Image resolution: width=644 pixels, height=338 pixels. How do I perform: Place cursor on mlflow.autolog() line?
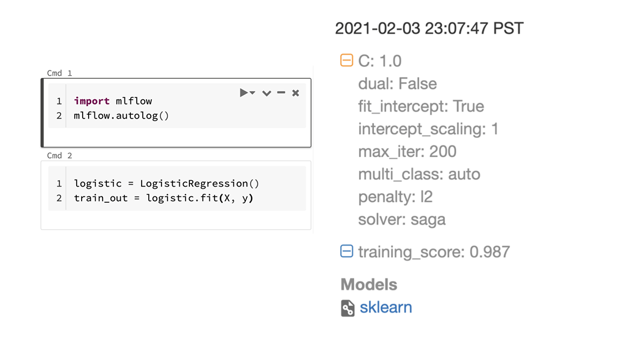pos(121,115)
